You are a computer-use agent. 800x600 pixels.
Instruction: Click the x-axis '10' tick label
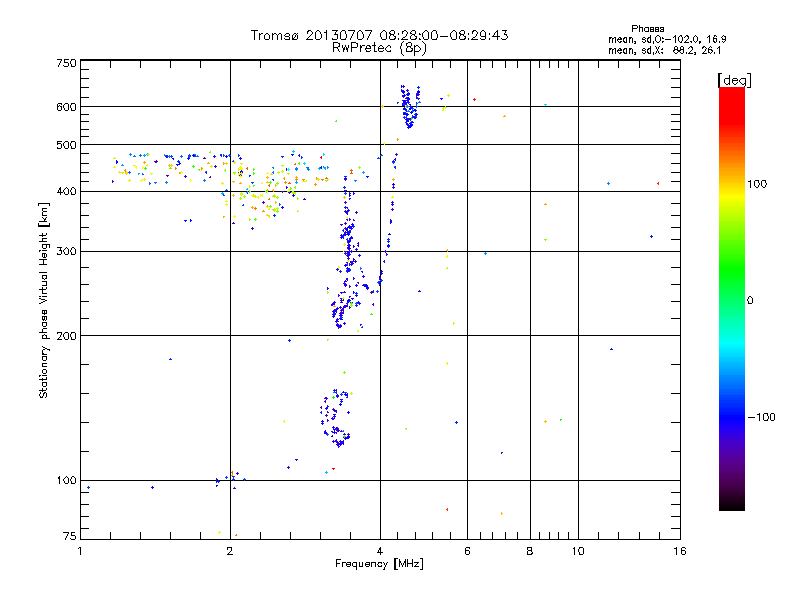pyautogui.click(x=578, y=551)
